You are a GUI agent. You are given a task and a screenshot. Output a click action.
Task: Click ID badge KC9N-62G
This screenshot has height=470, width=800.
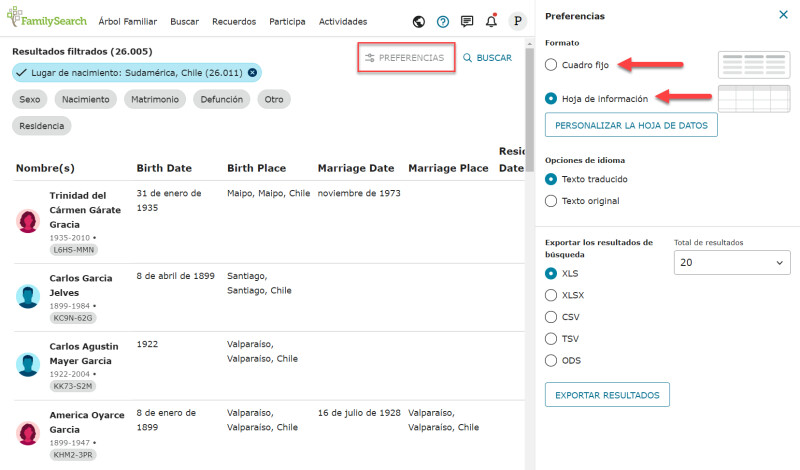(x=73, y=318)
